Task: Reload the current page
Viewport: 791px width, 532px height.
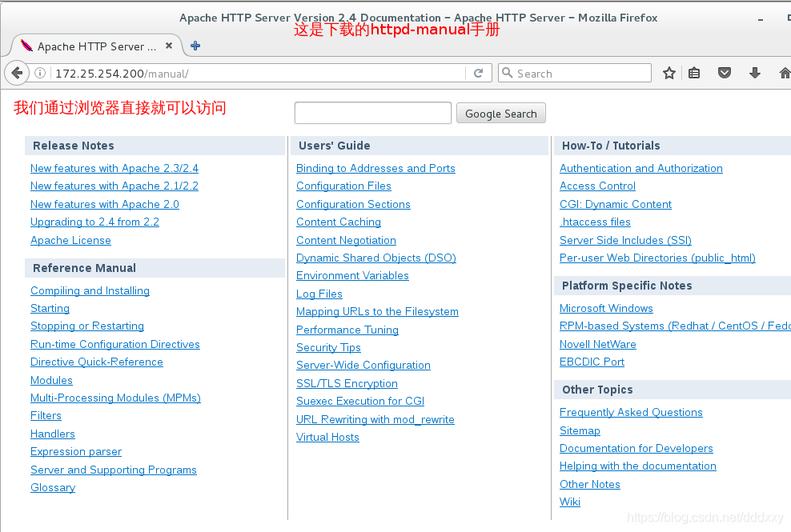Action: click(x=478, y=73)
